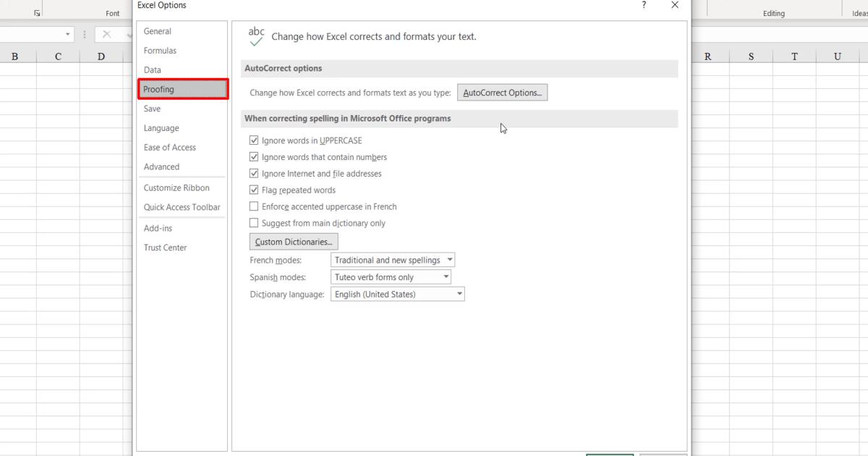Uncheck Flag repeated words
The width and height of the screenshot is (868, 456).
pyautogui.click(x=254, y=190)
